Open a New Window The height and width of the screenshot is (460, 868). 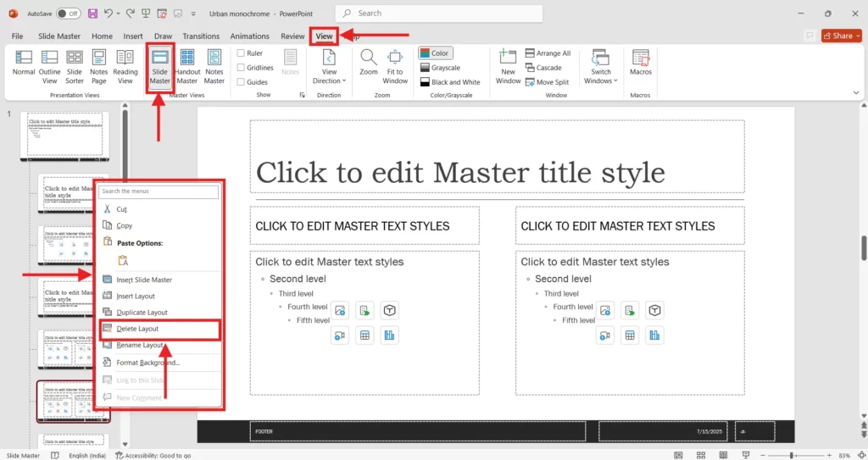pyautogui.click(x=508, y=66)
